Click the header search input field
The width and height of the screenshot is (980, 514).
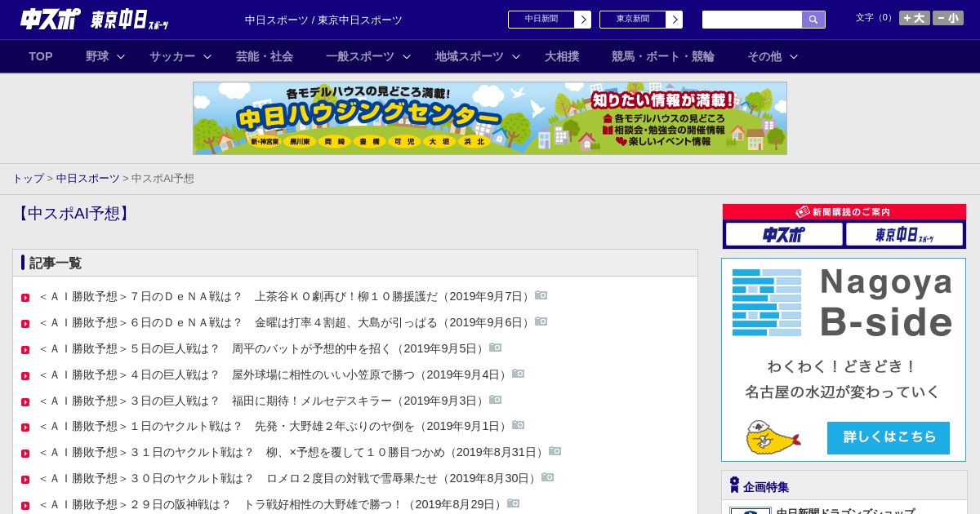coord(752,20)
